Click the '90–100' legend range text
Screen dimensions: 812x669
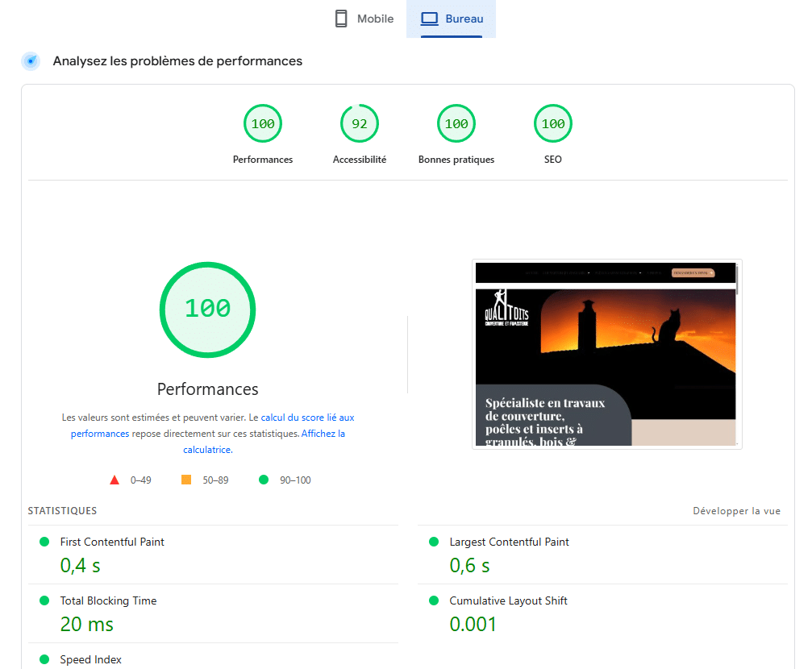pos(295,480)
